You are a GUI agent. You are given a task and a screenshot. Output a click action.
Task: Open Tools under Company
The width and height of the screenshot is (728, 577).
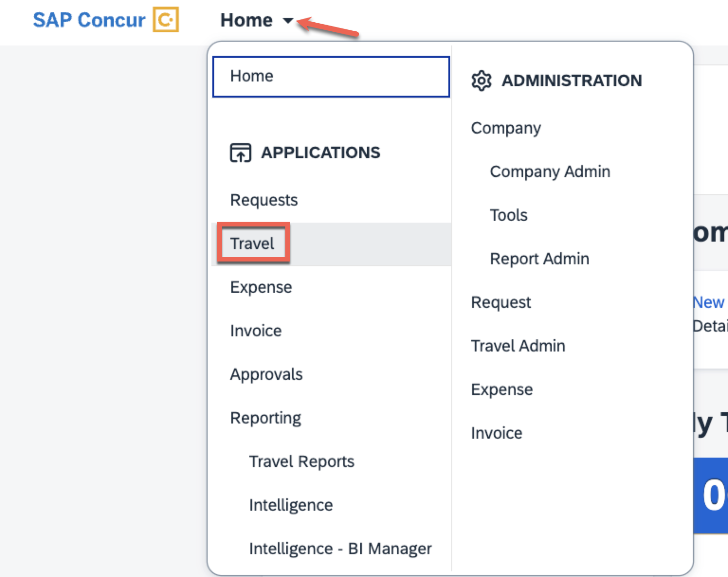point(509,215)
